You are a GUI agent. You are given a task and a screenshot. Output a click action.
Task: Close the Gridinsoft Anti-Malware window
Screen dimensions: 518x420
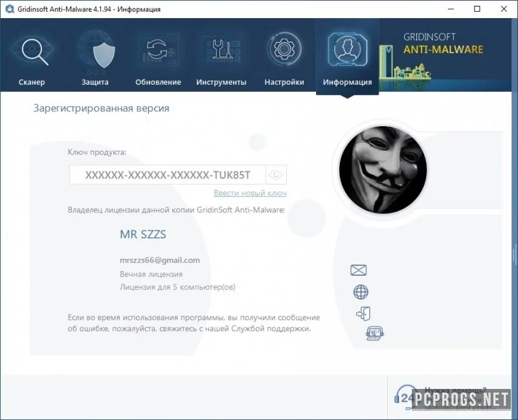coord(504,9)
